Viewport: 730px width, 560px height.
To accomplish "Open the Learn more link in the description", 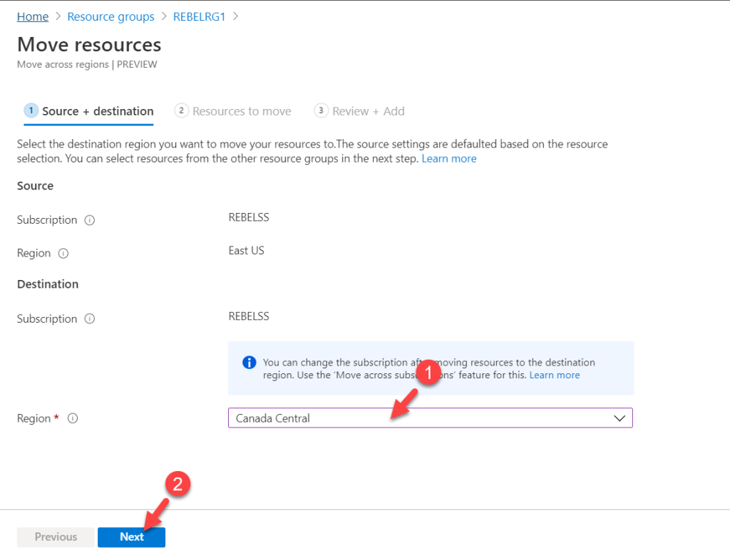I will [449, 158].
